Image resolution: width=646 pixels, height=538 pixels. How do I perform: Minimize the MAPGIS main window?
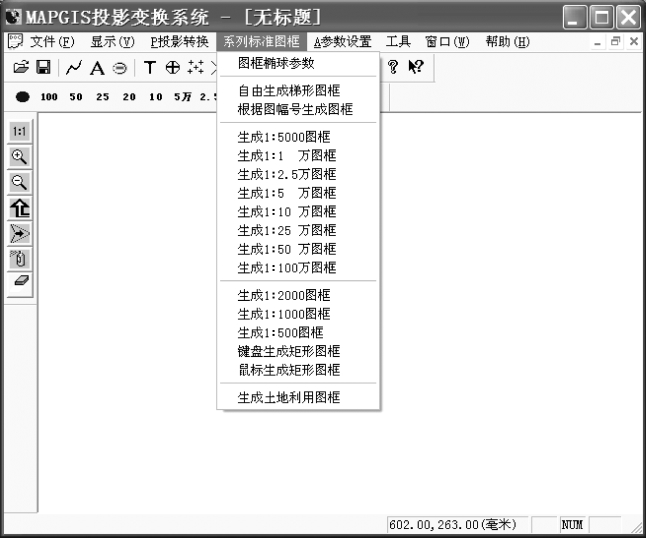click(575, 17)
